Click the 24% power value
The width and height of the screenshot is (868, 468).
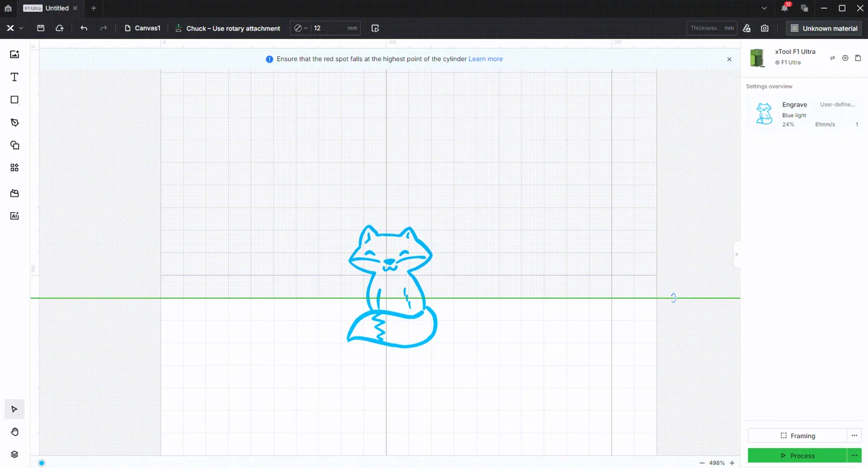pyautogui.click(x=788, y=125)
